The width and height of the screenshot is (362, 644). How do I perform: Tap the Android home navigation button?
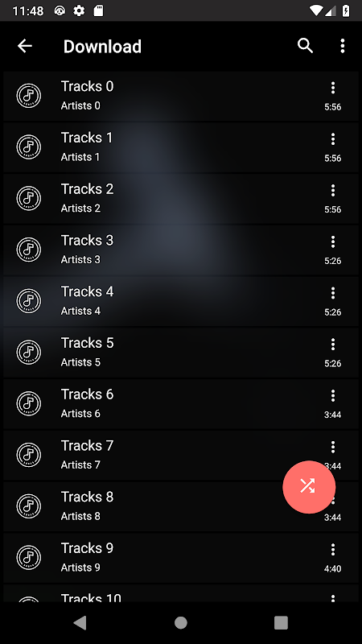click(x=180, y=622)
